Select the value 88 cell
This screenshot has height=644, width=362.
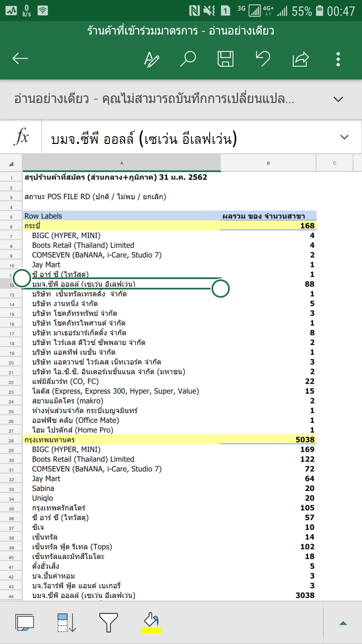pyautogui.click(x=268, y=284)
